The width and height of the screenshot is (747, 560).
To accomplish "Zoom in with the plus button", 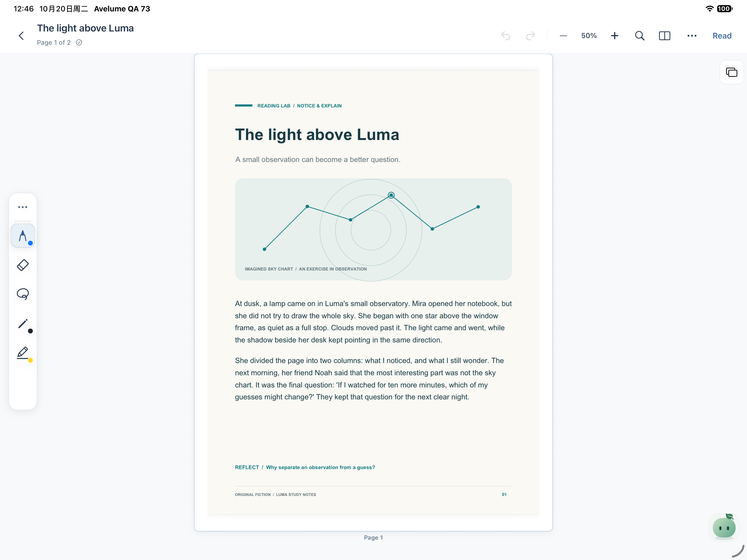I will tap(614, 36).
